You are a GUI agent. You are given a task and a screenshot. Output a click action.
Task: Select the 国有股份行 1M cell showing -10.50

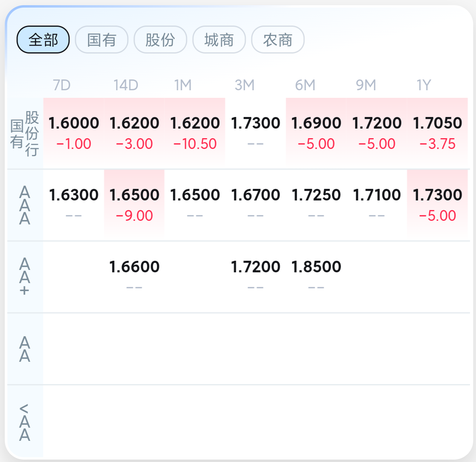(x=195, y=133)
